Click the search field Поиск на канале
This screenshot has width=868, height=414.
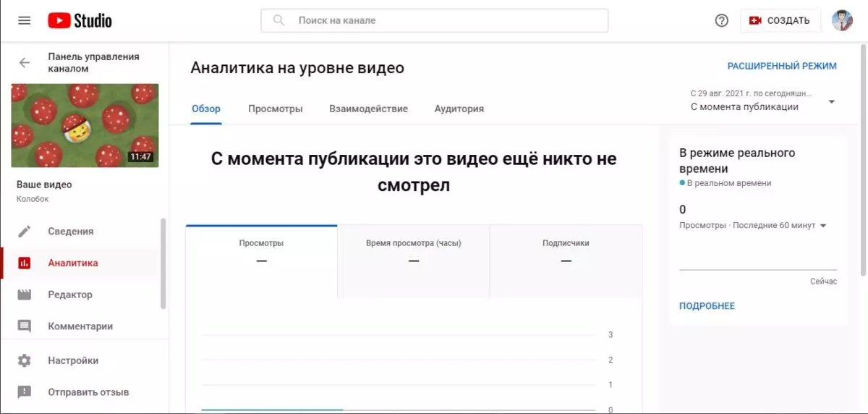(x=435, y=20)
